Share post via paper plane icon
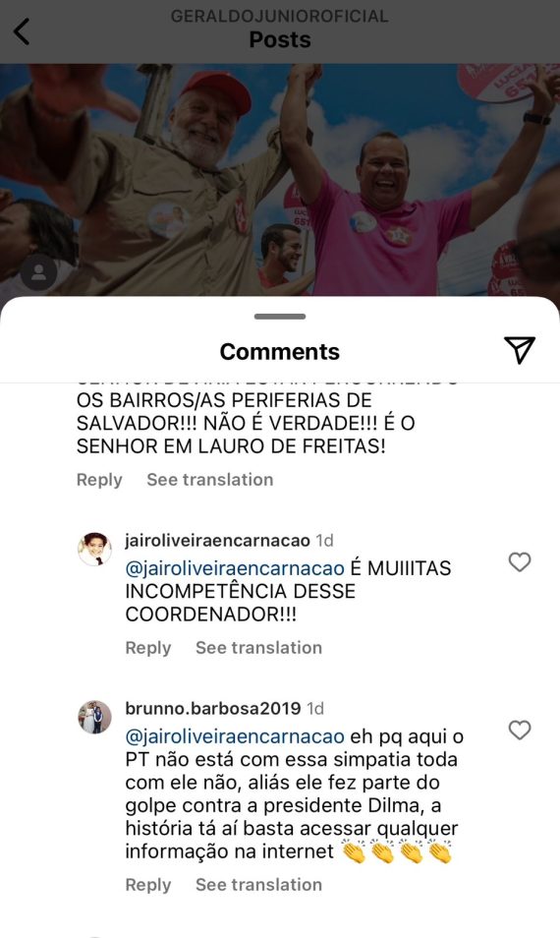The image size is (560, 938). [519, 350]
